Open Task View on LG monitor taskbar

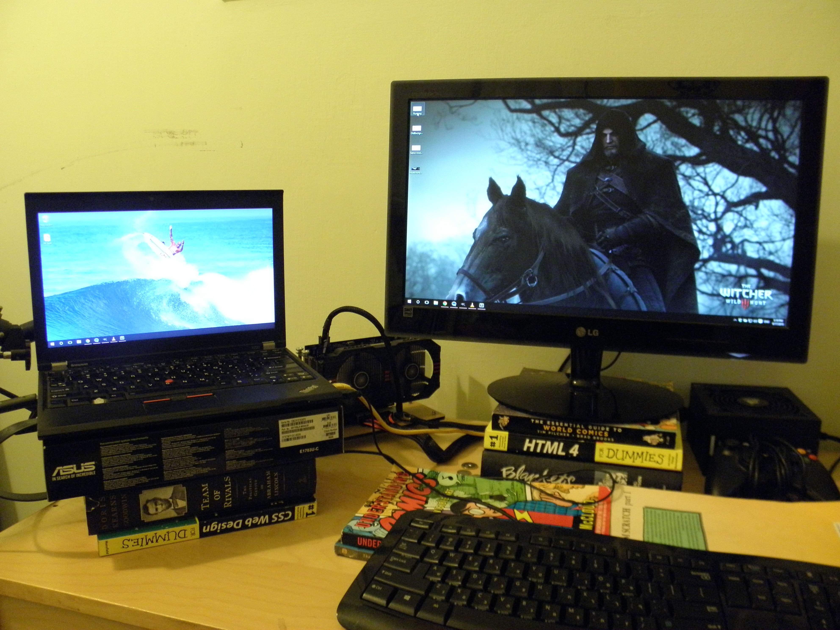[x=427, y=302]
